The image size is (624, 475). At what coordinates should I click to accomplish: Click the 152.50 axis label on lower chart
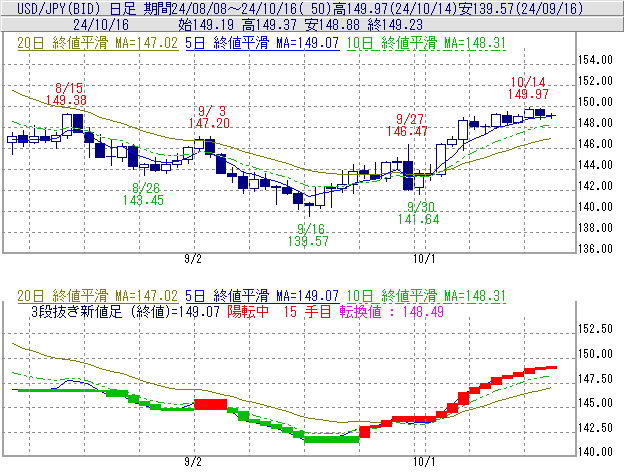click(x=595, y=329)
